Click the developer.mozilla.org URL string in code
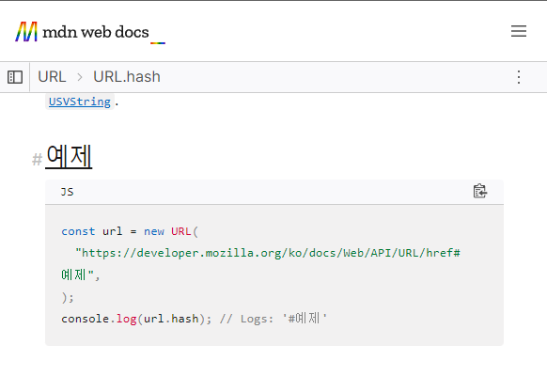The width and height of the screenshot is (547, 392). click(x=268, y=253)
